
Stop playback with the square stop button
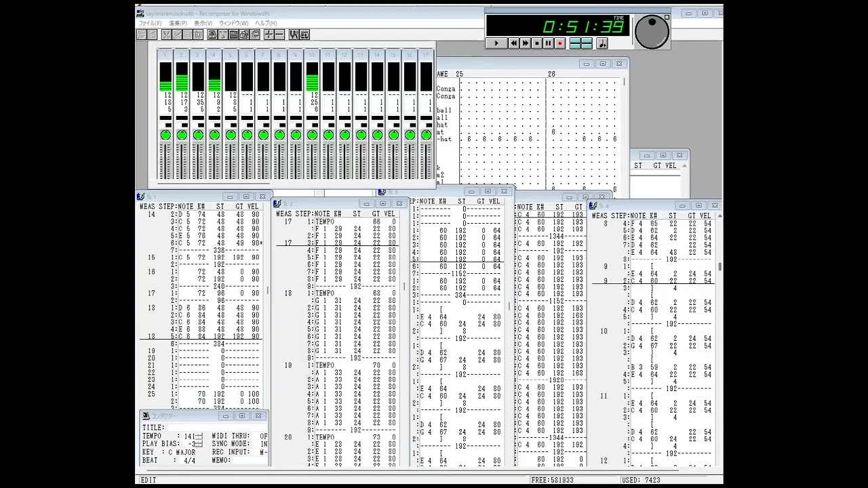537,43
